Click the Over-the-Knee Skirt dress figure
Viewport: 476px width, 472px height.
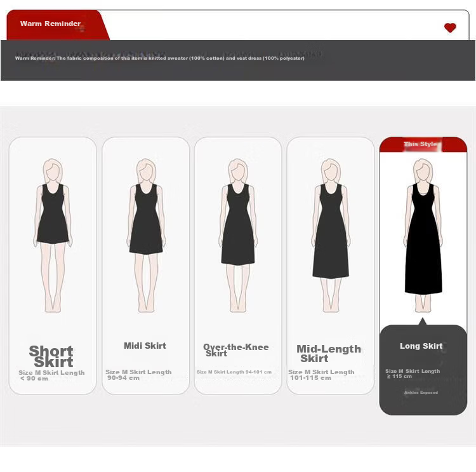238,236
